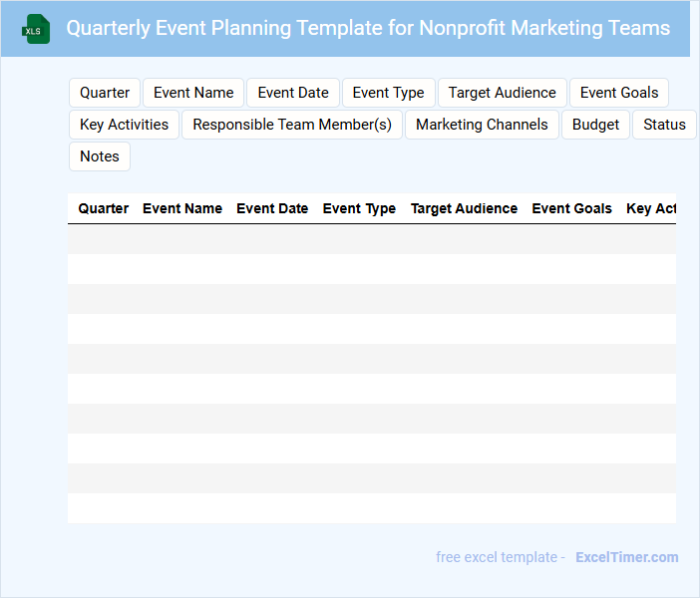Open the ExcelTimer.com link
The width and height of the screenshot is (700, 598).
click(x=626, y=557)
